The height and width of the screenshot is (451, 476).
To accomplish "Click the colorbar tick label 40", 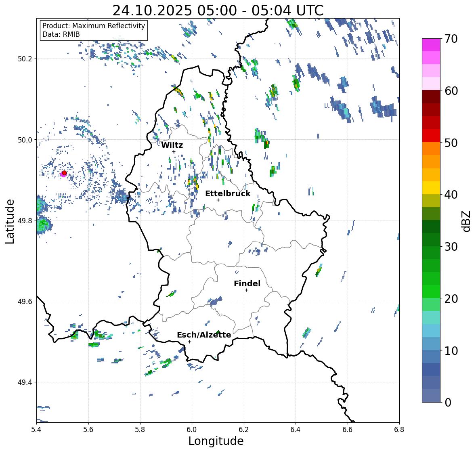I will tap(451, 195).
